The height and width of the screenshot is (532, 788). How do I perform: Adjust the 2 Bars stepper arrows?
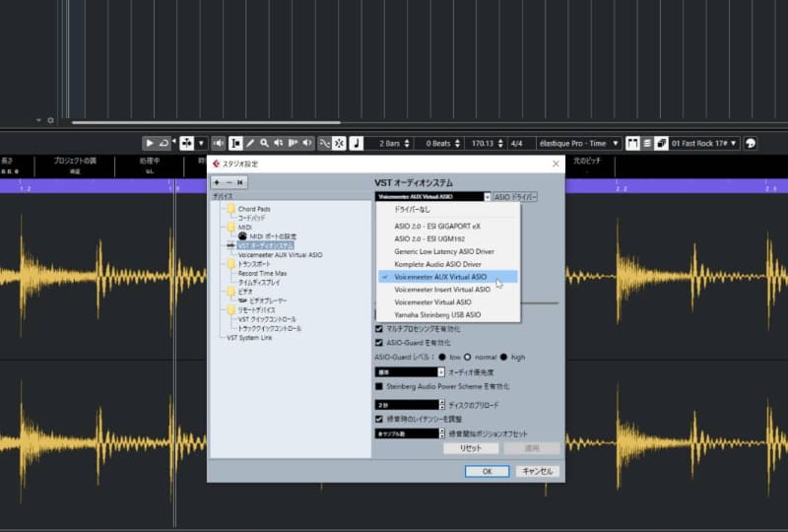point(407,143)
